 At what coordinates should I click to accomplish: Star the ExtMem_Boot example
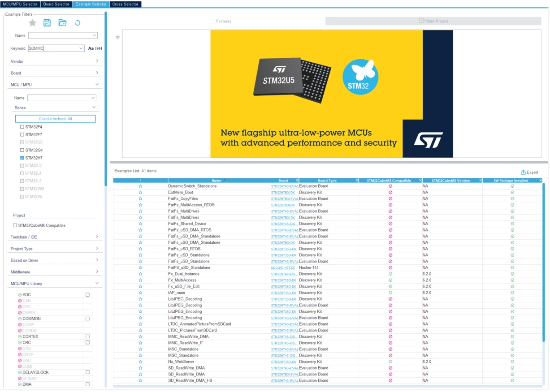coord(140,192)
